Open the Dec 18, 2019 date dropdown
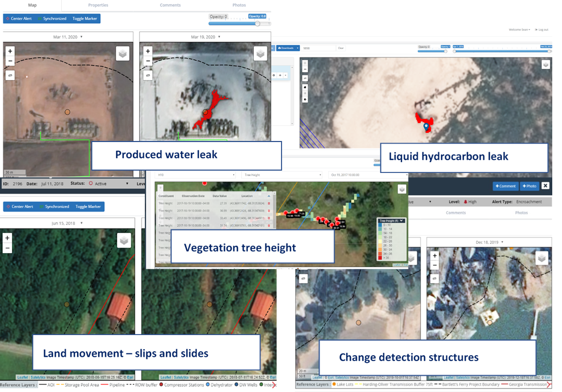Image resolution: width=562 pixels, height=392 pixels. tap(489, 242)
